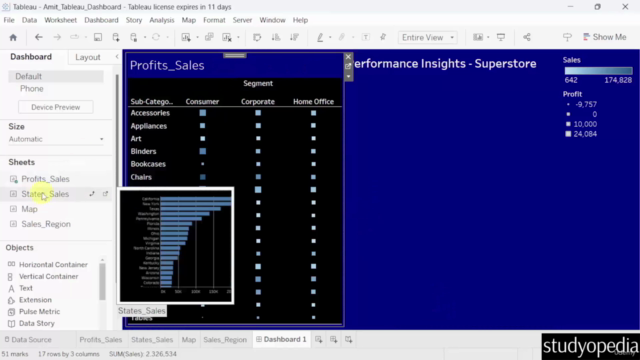Click the Show Me button

click(x=605, y=37)
